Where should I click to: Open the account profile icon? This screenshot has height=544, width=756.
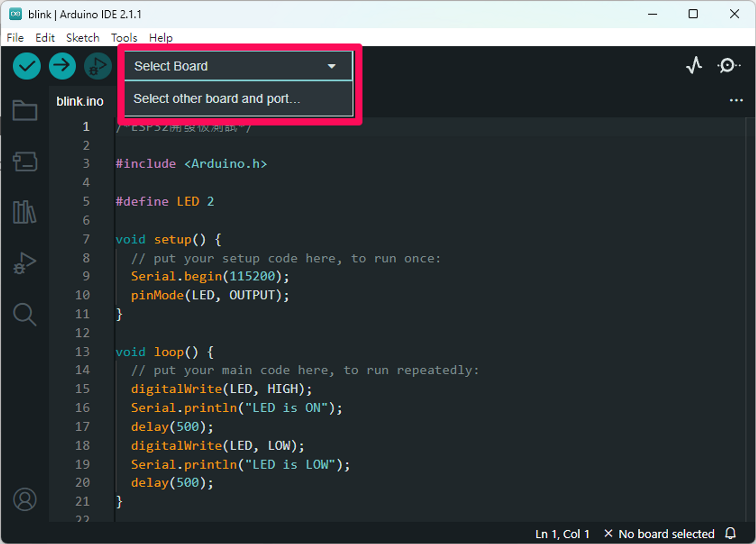pos(25,499)
